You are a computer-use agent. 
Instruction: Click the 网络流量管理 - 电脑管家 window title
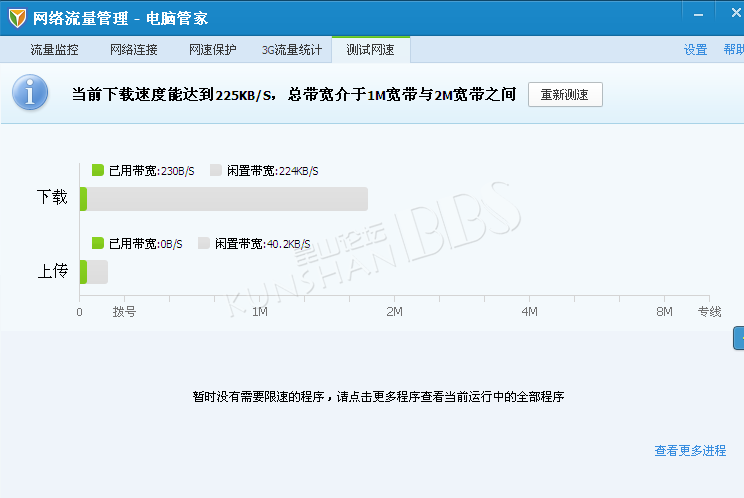point(121,18)
